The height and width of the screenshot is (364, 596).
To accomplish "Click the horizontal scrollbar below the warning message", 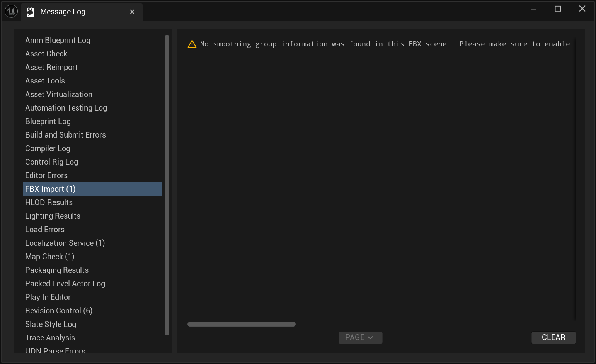I will click(x=241, y=324).
